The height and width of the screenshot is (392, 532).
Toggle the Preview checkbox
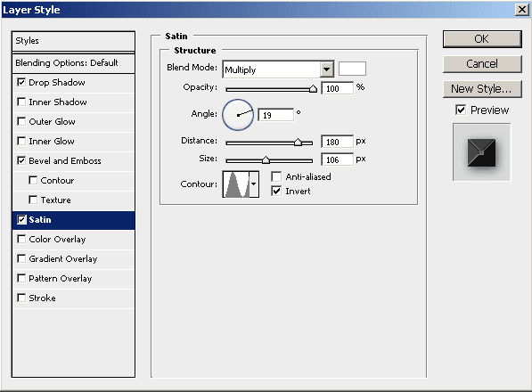461,110
